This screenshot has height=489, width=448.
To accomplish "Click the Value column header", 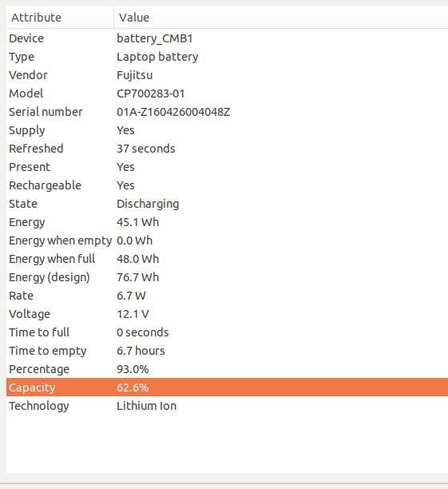I will (281, 18).
